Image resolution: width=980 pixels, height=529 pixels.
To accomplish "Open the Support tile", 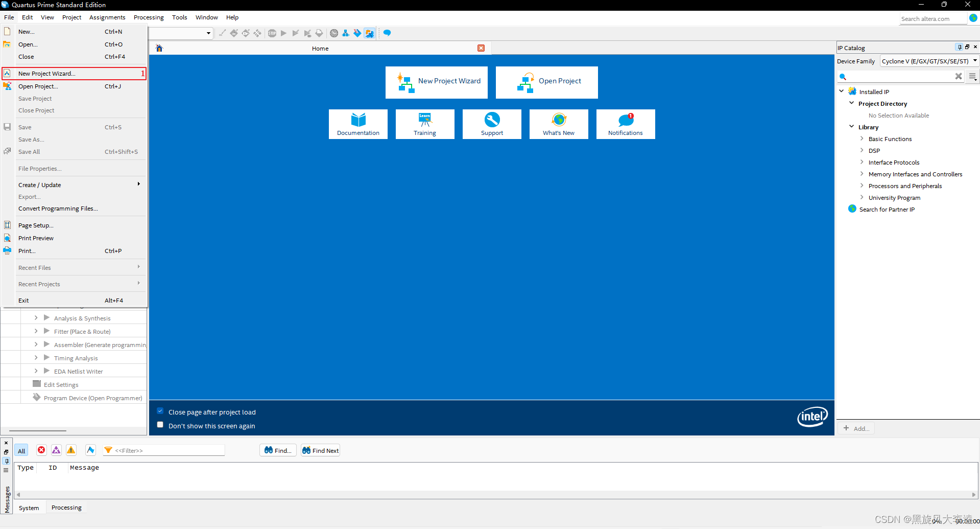I will pyautogui.click(x=492, y=124).
